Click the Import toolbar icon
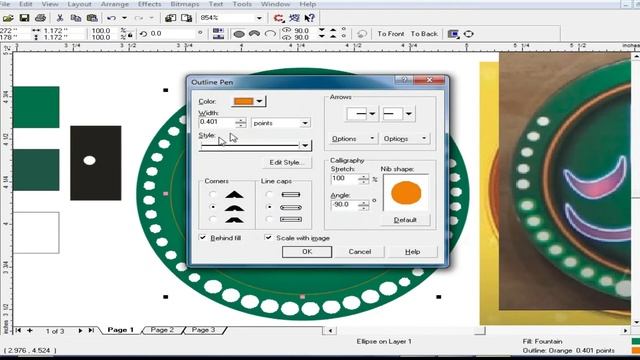 click(170, 18)
